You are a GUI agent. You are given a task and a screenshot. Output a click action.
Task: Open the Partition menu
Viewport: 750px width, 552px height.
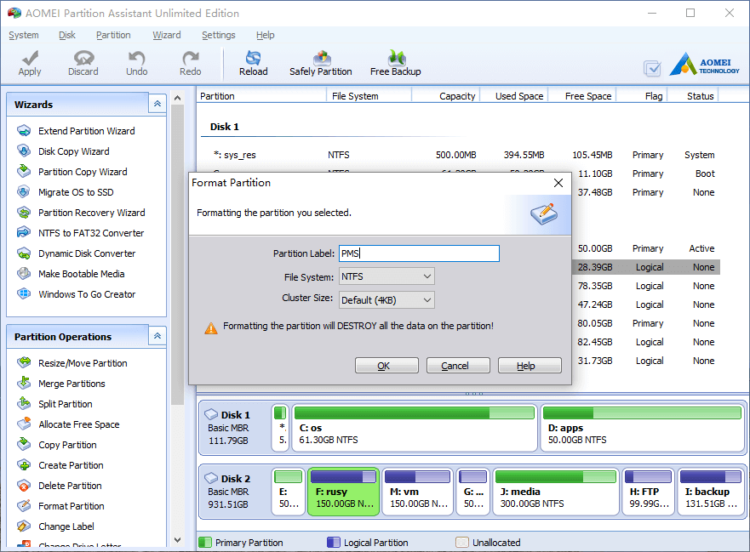[x=113, y=35]
